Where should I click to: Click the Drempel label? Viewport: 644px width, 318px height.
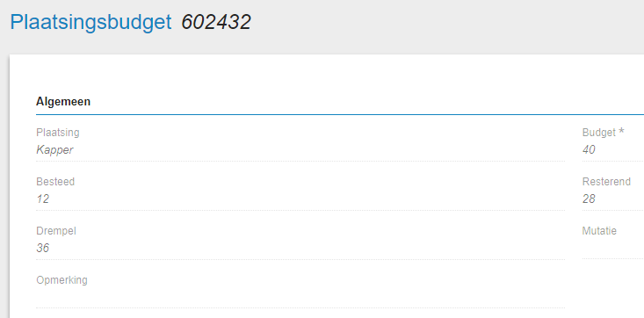56,231
